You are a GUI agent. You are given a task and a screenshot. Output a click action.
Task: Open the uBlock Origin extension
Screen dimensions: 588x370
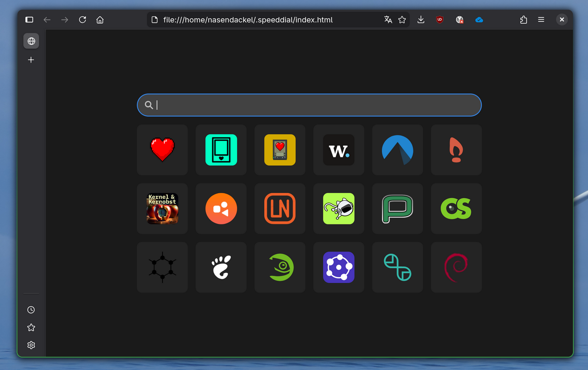440,20
